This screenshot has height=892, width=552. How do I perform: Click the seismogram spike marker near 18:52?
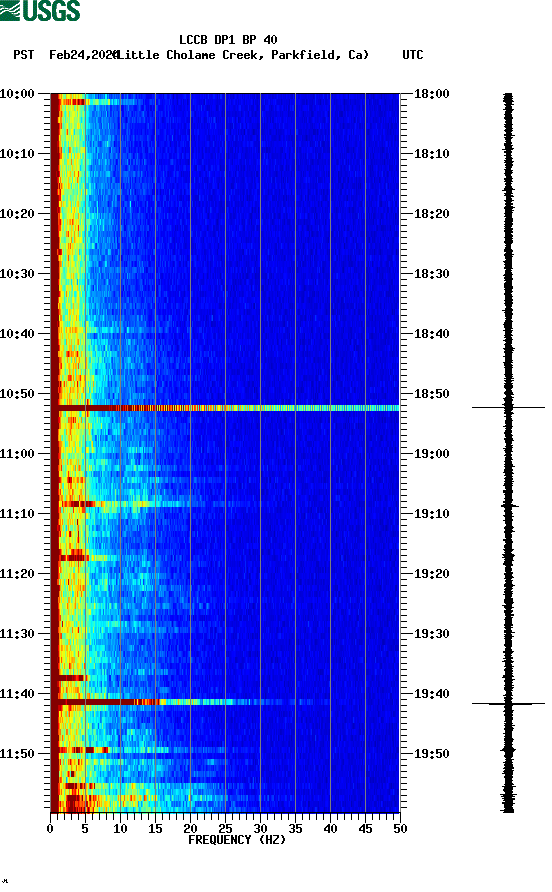coord(508,408)
